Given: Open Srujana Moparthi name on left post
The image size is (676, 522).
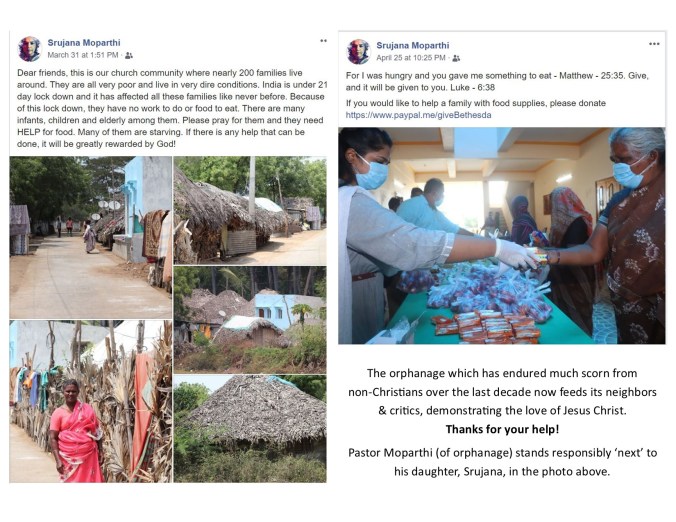Looking at the screenshot, I should point(84,43).
